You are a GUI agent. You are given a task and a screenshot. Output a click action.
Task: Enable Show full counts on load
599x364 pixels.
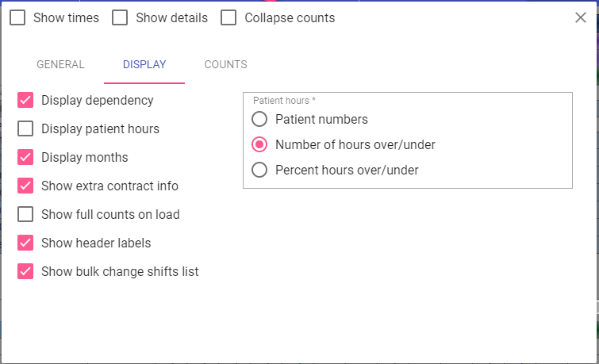click(25, 214)
